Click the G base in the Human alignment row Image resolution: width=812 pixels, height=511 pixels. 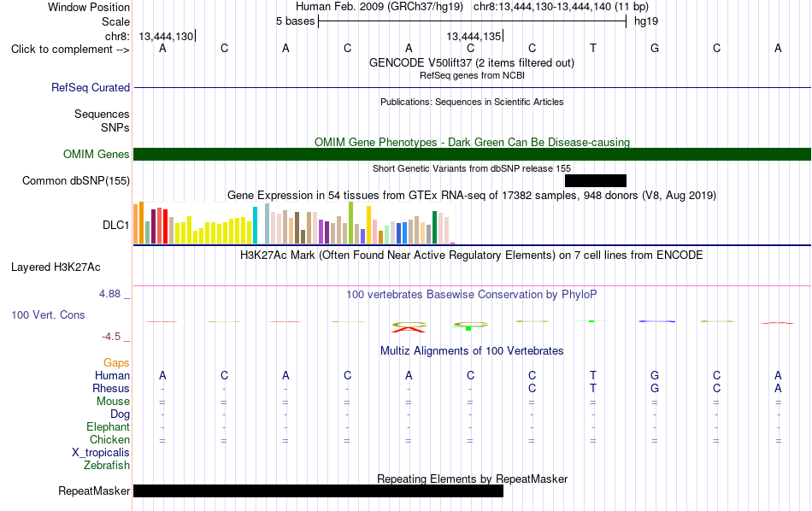pyautogui.click(x=655, y=375)
